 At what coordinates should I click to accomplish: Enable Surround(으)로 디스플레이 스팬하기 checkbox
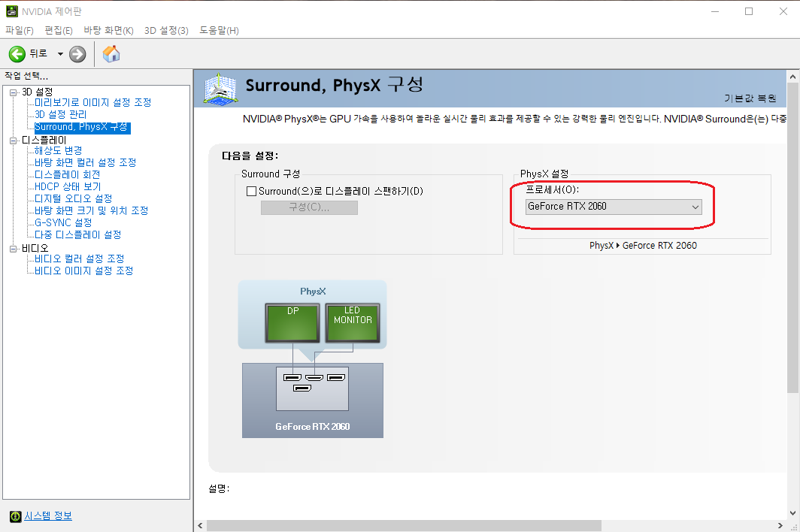click(x=251, y=192)
